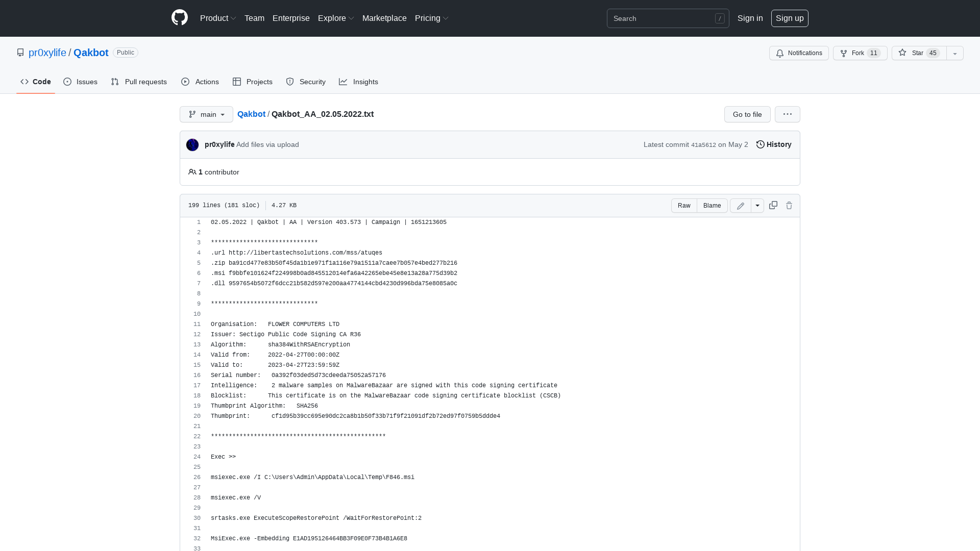
Task: Click the Thumbprint value line
Action: [x=355, y=416]
